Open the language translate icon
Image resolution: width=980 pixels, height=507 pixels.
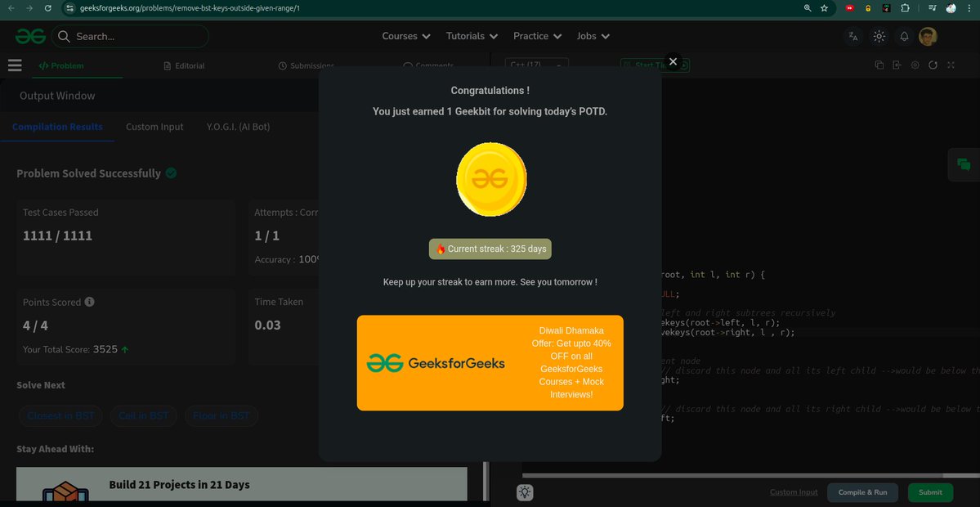pos(853,36)
